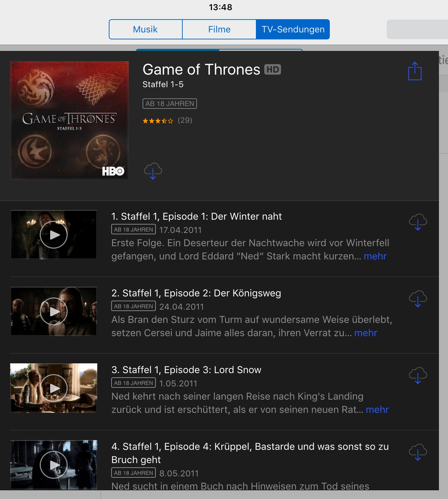The width and height of the screenshot is (448, 499).
Task: Tap the 'Game of Thrones' heading
Action: 202,70
